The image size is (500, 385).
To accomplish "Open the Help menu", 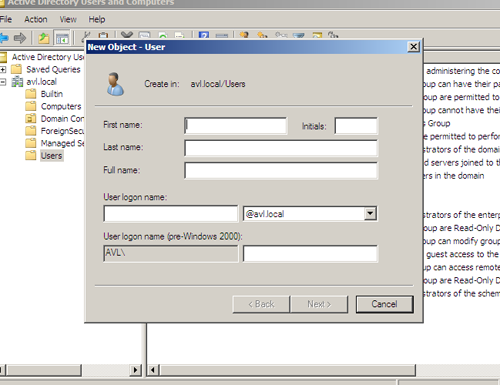I will click(97, 19).
